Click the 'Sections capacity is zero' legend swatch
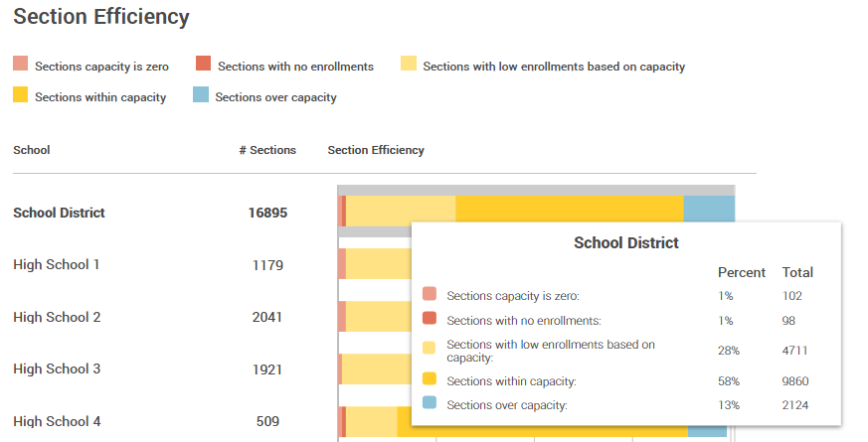 (21, 66)
